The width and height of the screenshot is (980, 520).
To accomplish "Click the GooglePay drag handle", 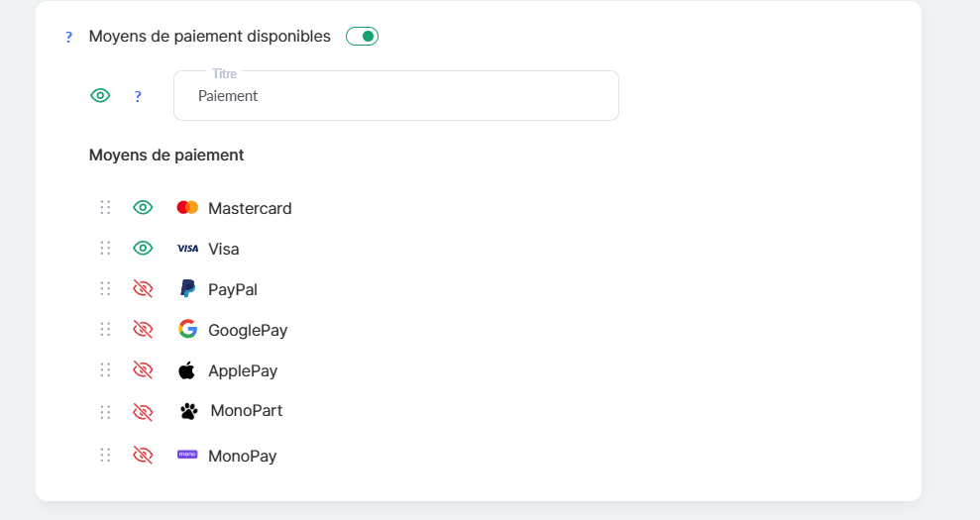I will tap(105, 329).
